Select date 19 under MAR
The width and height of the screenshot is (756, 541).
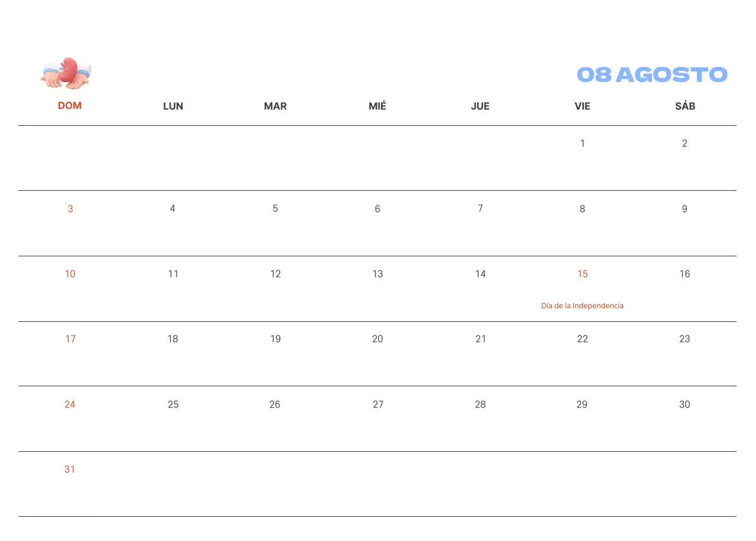(x=275, y=339)
